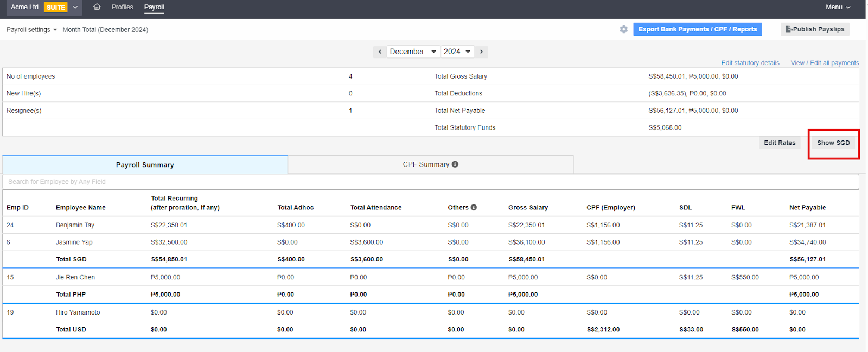Click the Resignee(s) label
The height and width of the screenshot is (352, 868).
point(24,111)
